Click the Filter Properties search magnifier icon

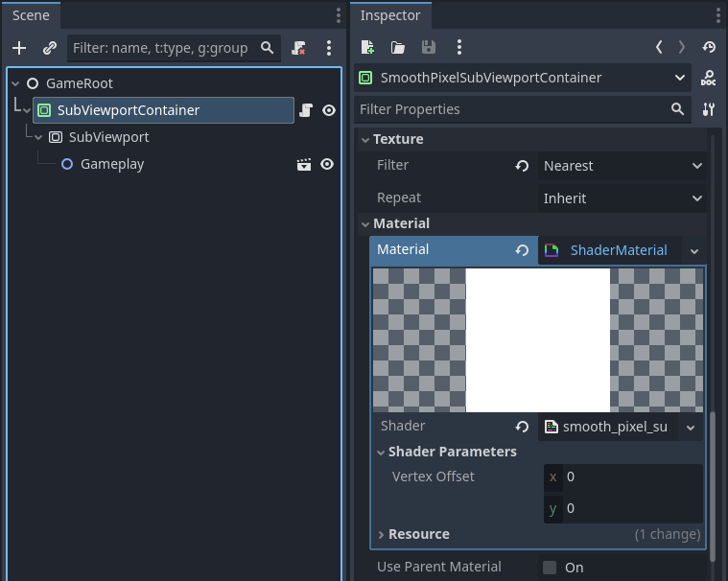(x=677, y=109)
